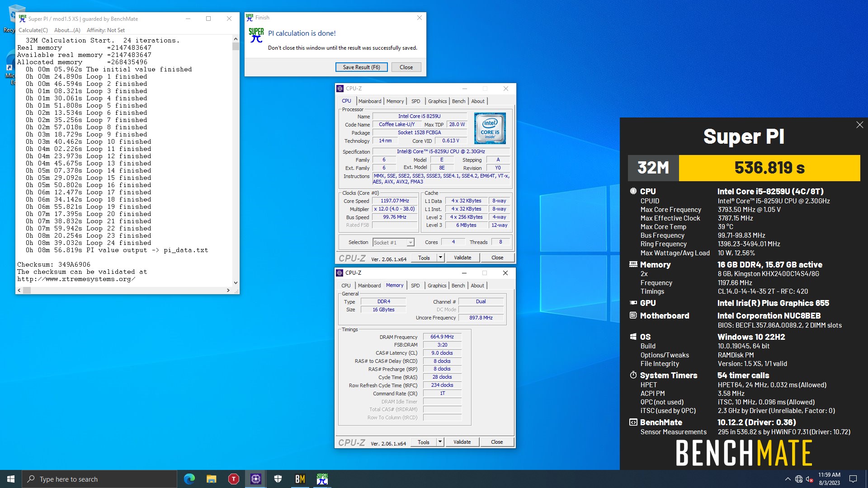Open the Calculate(C) menu in Super PI
This screenshot has width=868, height=488.
click(x=33, y=30)
